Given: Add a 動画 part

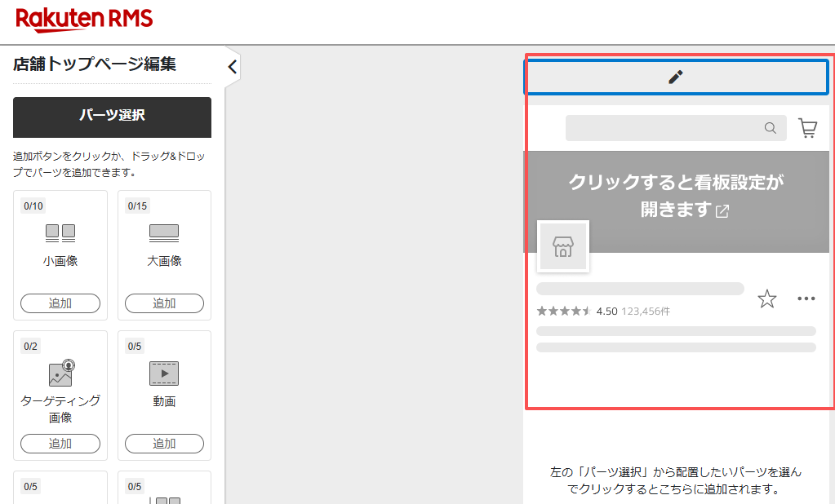Looking at the screenshot, I should tap(164, 444).
